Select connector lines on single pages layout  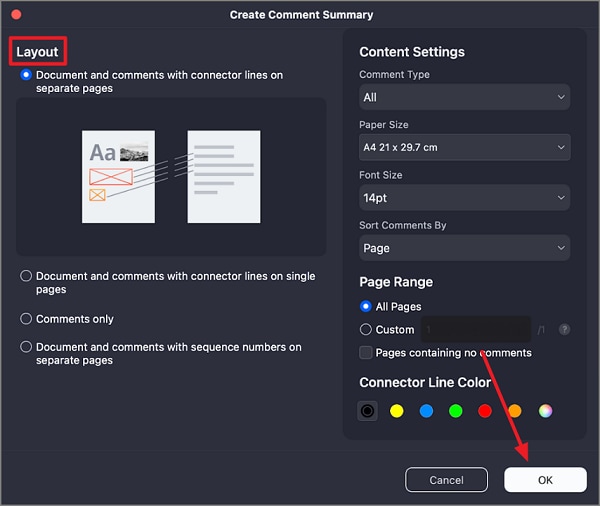tap(26, 277)
